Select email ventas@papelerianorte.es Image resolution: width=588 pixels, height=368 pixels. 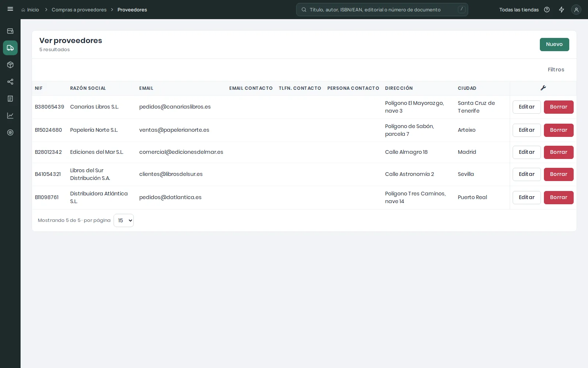point(174,130)
